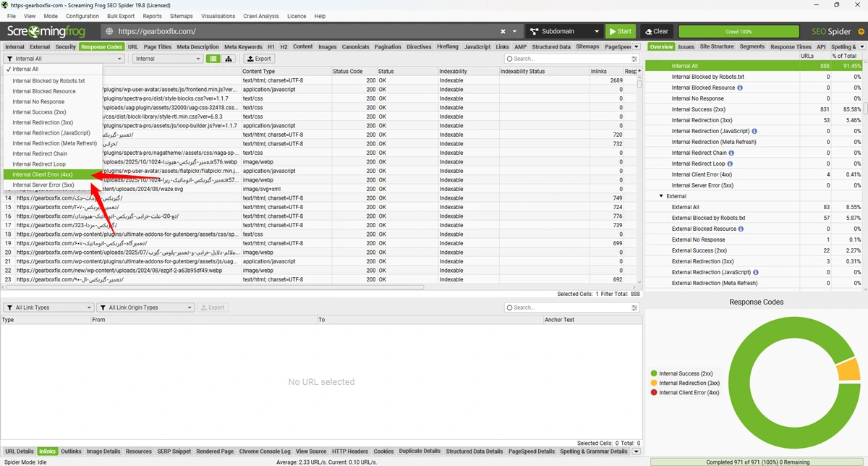Viewport: 868px width, 466px height.
Task: Select the checked Internal All filter option
Action: tap(27, 69)
